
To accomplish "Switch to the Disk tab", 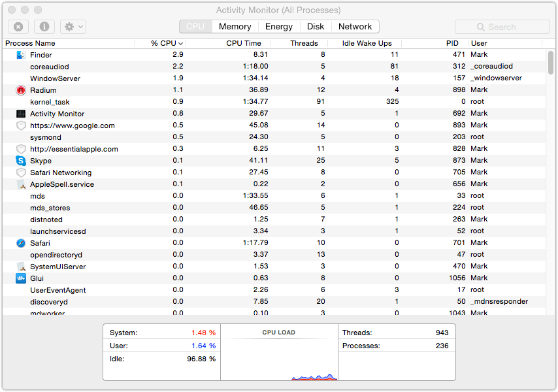I will (316, 27).
